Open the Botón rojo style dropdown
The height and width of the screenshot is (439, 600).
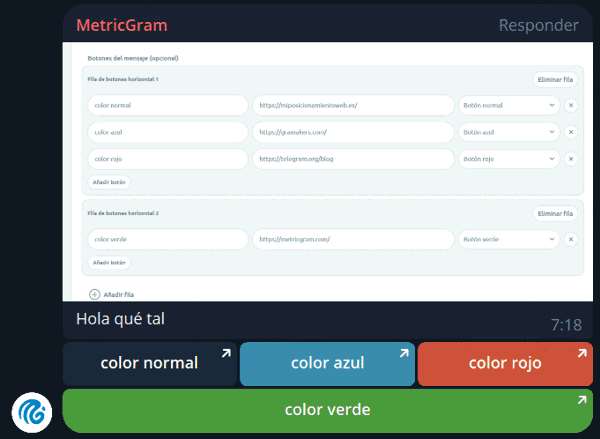(509, 159)
